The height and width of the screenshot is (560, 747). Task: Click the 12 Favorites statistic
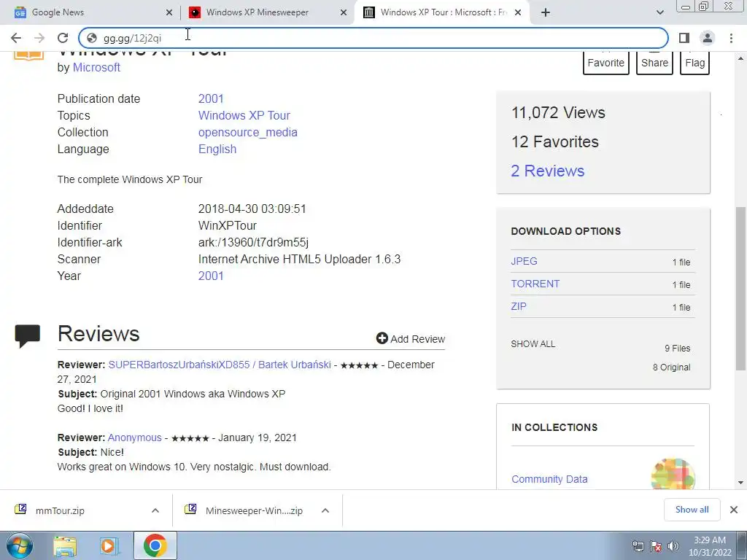pyautogui.click(x=554, y=142)
